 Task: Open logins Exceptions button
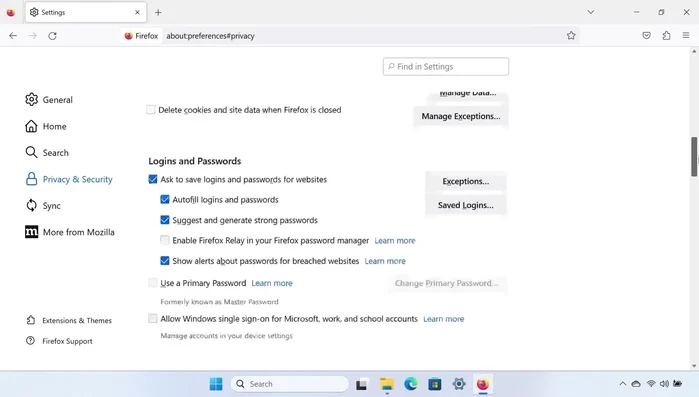click(465, 181)
